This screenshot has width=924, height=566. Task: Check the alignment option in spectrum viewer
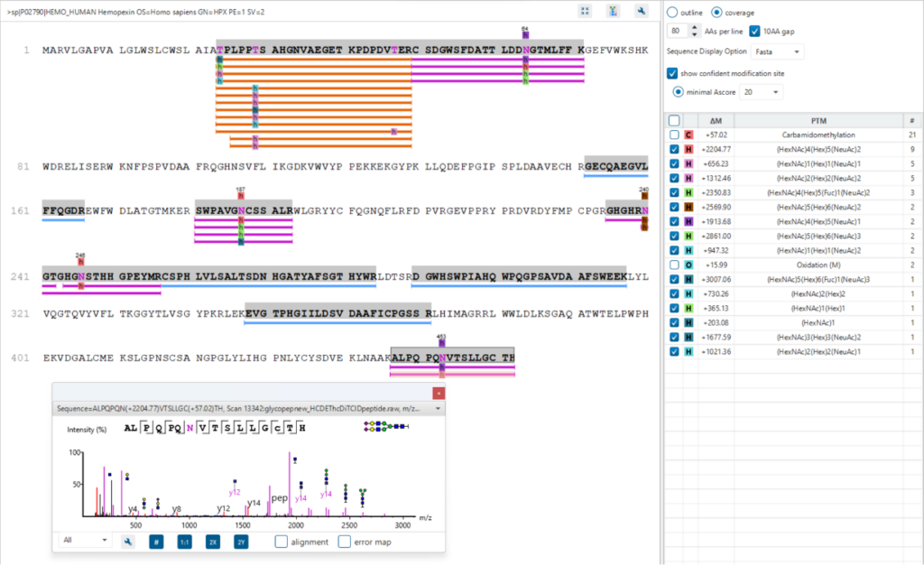tap(281, 541)
